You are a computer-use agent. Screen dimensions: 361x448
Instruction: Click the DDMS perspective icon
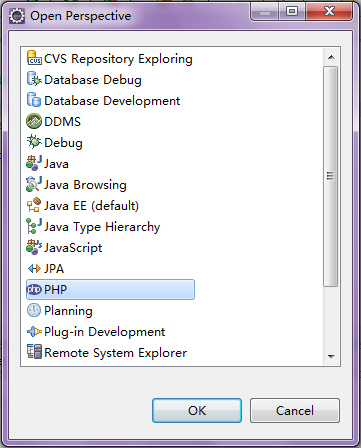tap(34, 121)
